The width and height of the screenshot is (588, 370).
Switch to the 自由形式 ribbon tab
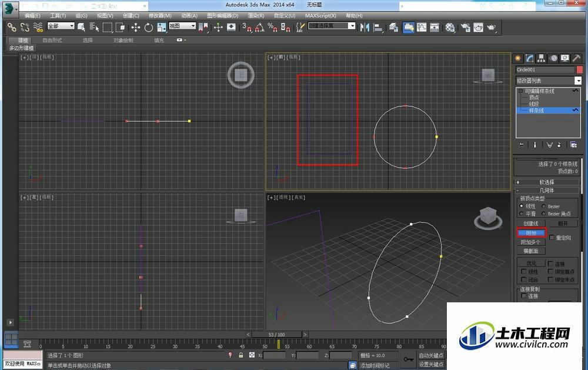coord(52,40)
